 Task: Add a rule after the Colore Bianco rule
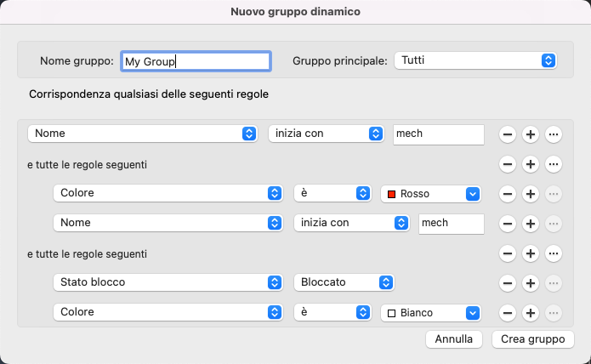530,313
